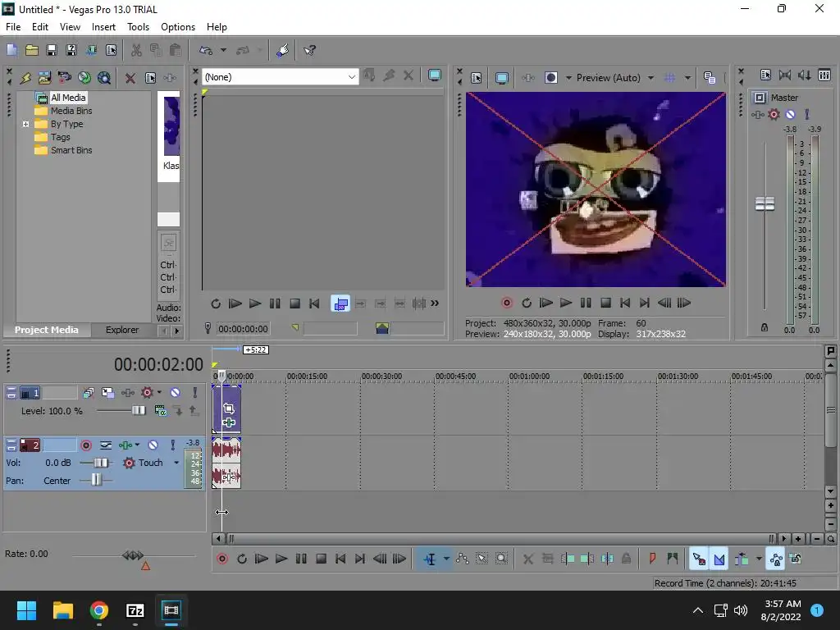840x630 pixels.
Task: Click the Lock Envelopes to Events icon
Action: point(776,559)
